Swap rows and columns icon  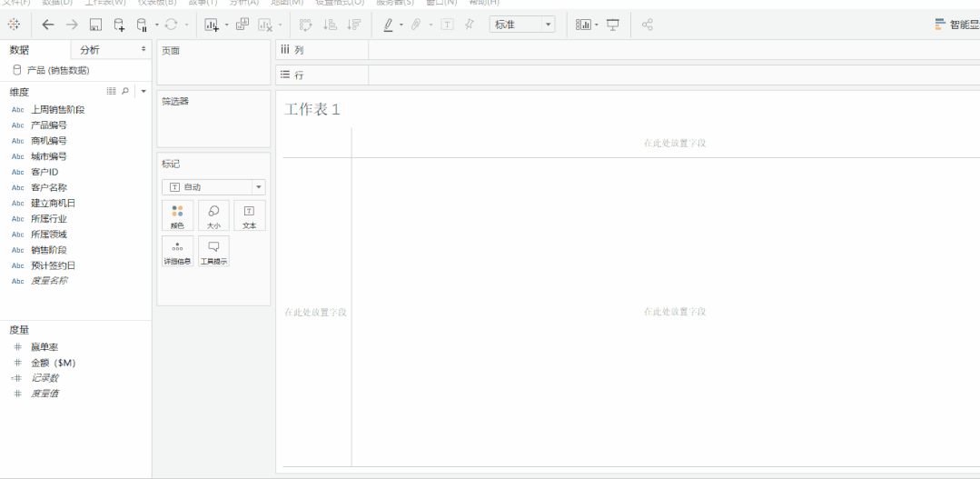305,25
